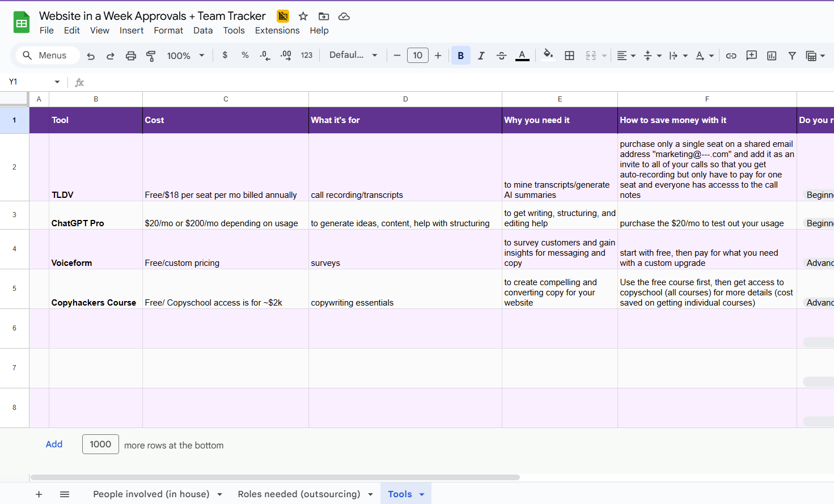Click the font size field showing 10

[418, 55]
